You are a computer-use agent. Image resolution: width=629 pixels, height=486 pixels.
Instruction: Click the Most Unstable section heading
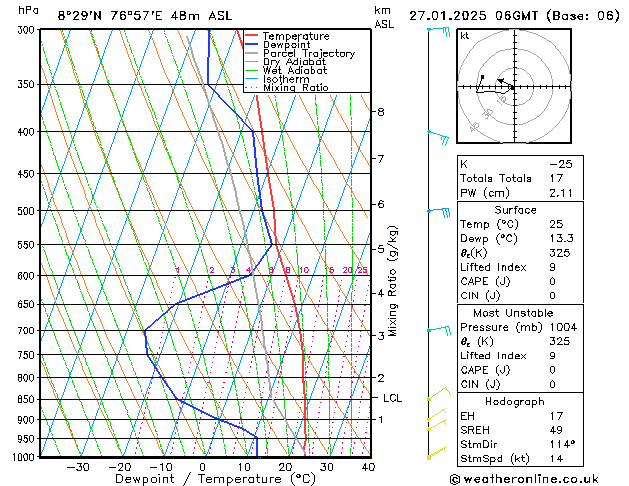[513, 313]
